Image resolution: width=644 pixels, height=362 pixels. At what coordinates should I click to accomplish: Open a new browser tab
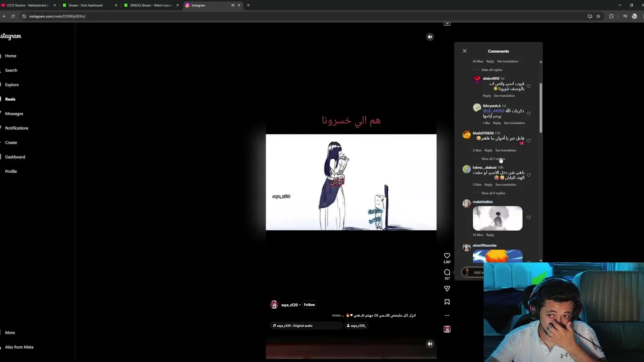tap(248, 5)
